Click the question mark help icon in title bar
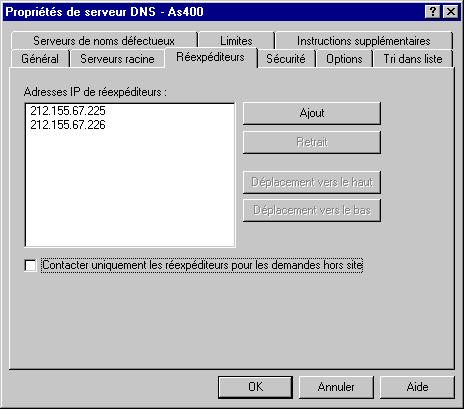 [433, 12]
